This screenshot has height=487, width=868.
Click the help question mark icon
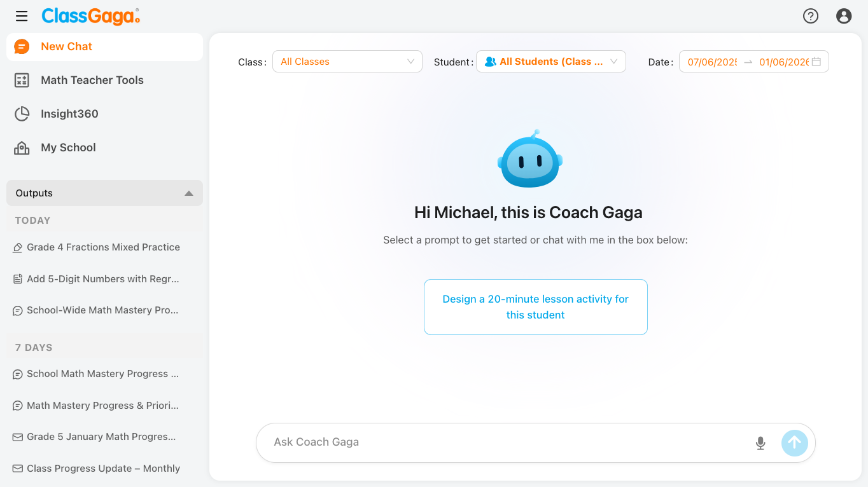810,17
